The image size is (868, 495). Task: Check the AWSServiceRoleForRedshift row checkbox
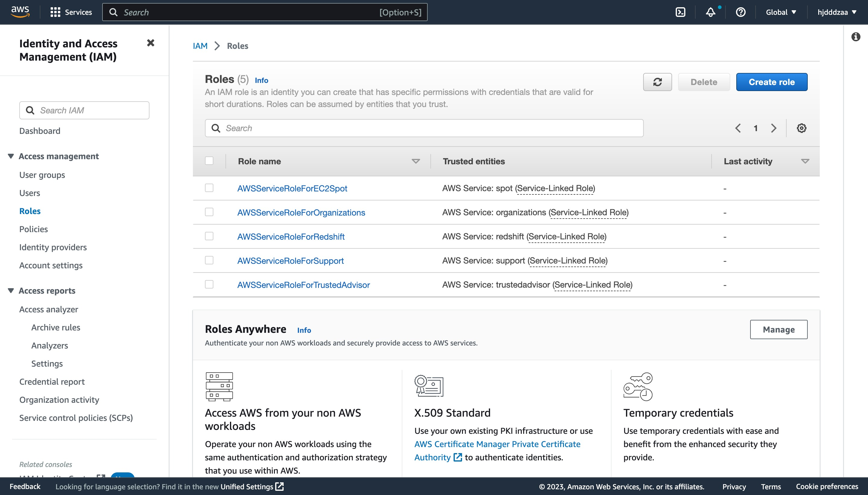[209, 236]
